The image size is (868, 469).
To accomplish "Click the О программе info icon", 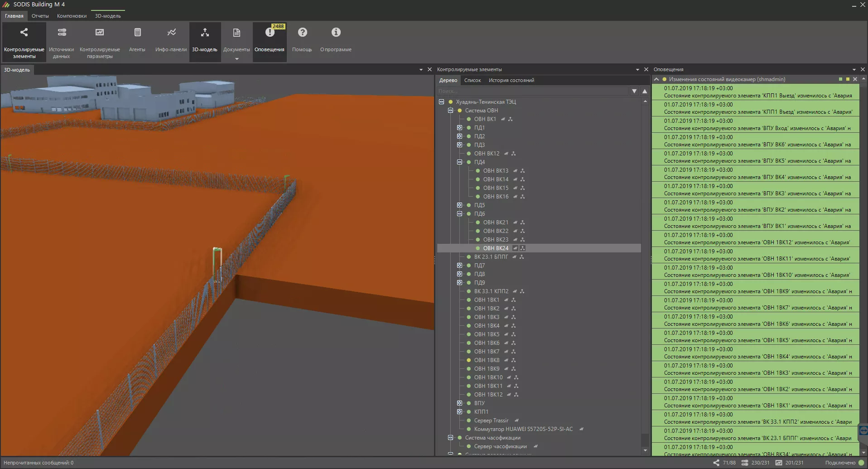I will [x=336, y=33].
